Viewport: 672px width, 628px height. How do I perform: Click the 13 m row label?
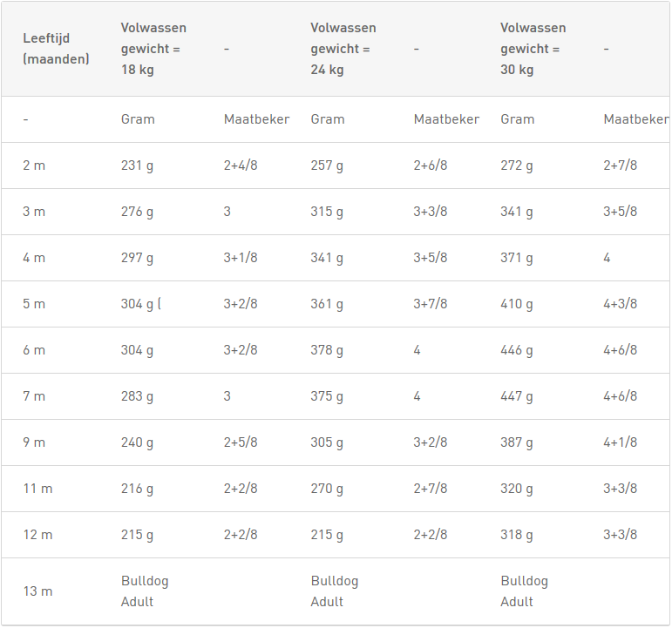pyautogui.click(x=37, y=591)
